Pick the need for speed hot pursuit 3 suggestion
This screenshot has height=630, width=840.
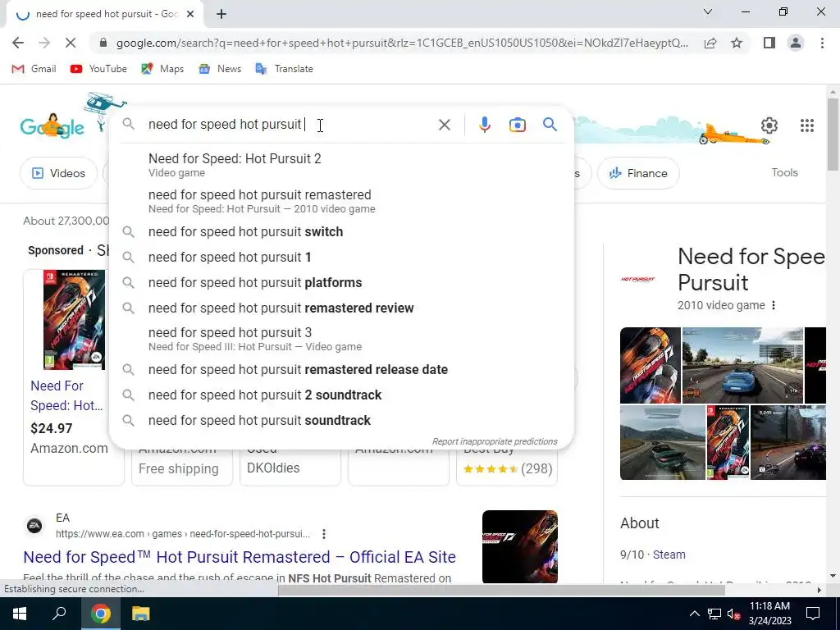[x=342, y=339]
